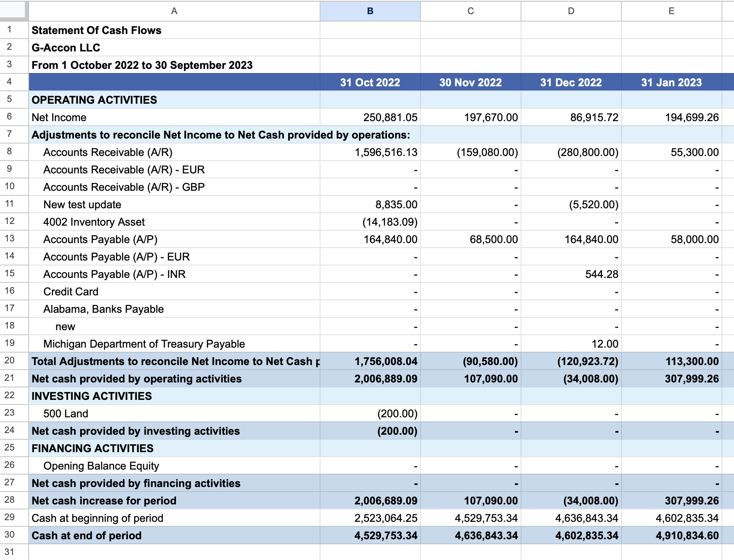Viewport: 734px width, 560px height.
Task: Click the 'Credit Card' label
Action: click(x=71, y=292)
